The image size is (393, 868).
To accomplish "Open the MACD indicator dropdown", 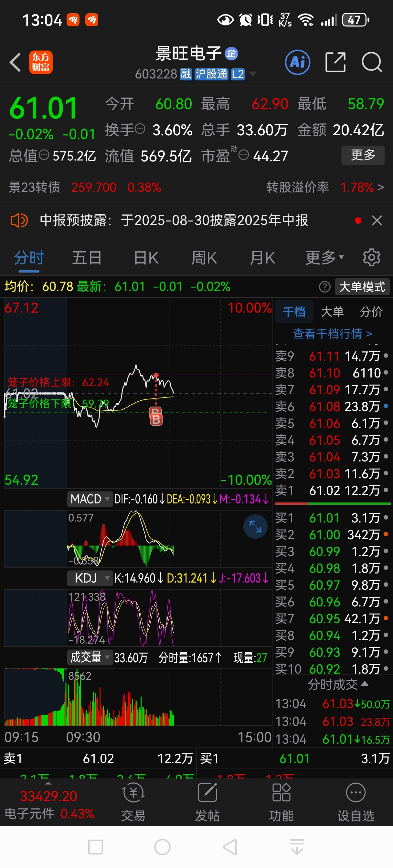I will 90,499.
